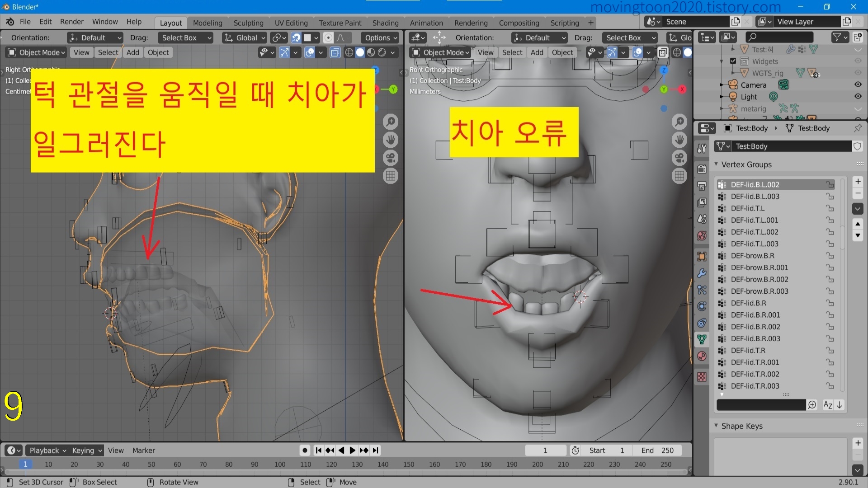This screenshot has width=868, height=488.
Task: Open the Particles properties tab
Action: [702, 290]
